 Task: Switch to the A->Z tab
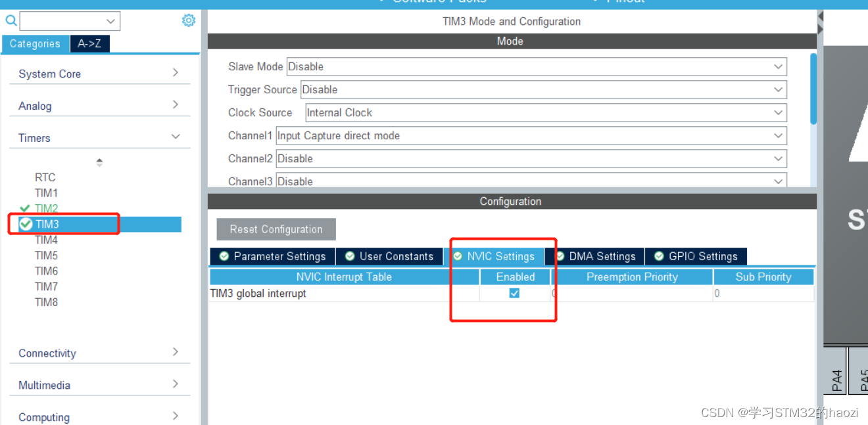tap(89, 43)
